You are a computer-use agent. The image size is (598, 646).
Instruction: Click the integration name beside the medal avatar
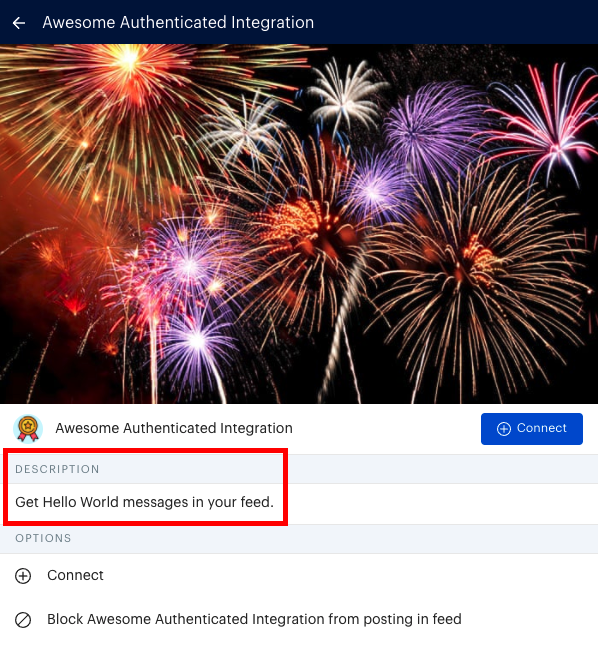click(174, 428)
